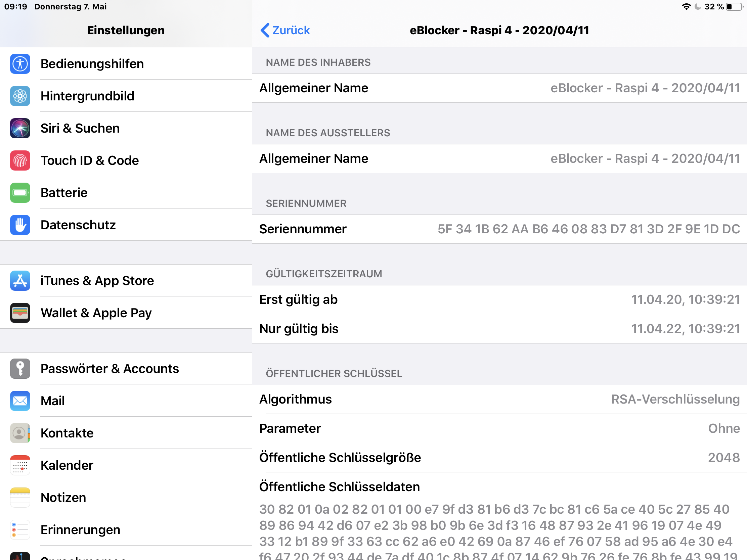Tap the Einstellungen header title
747x560 pixels.
click(126, 30)
